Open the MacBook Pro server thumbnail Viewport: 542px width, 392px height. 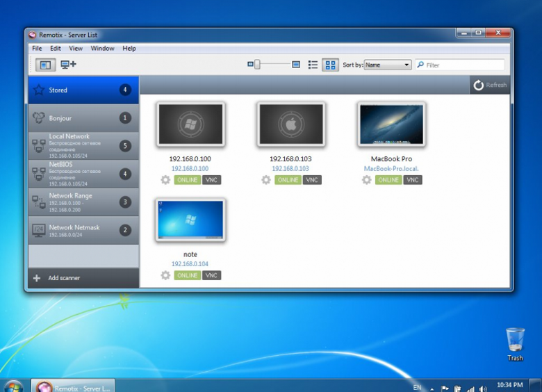point(391,124)
